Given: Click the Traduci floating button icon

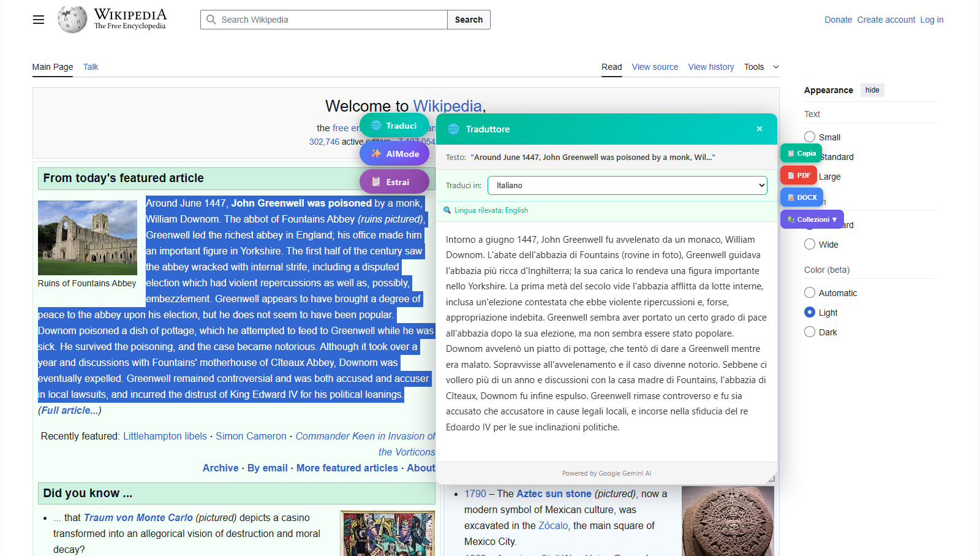Looking at the screenshot, I should coord(377,125).
